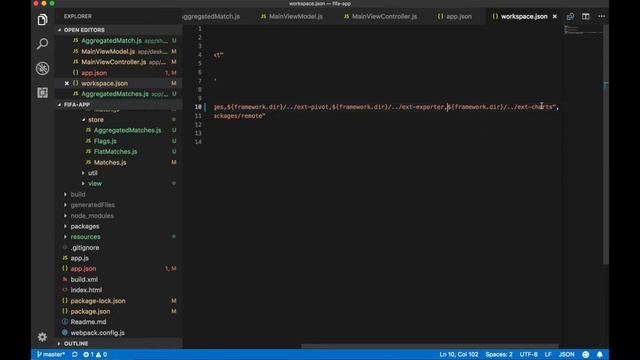
Task: Open build.xml in the file tree
Action: pyautogui.click(x=84, y=279)
